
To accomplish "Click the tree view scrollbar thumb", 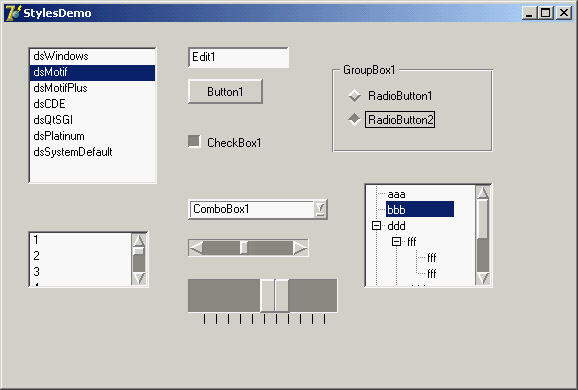I will click(483, 219).
